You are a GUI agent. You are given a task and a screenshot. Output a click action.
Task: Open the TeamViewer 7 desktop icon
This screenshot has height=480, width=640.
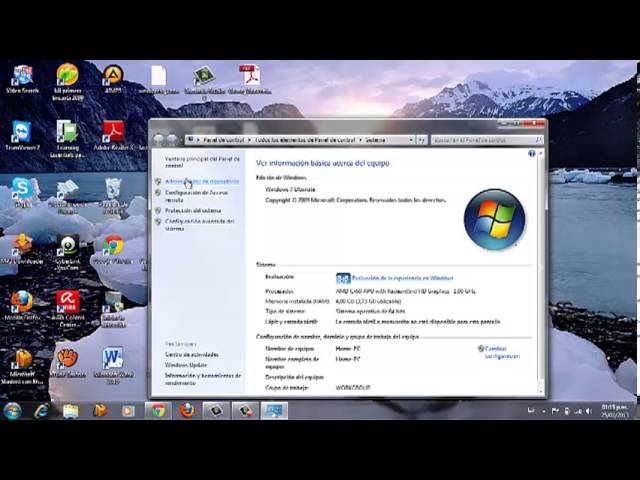pyautogui.click(x=20, y=134)
